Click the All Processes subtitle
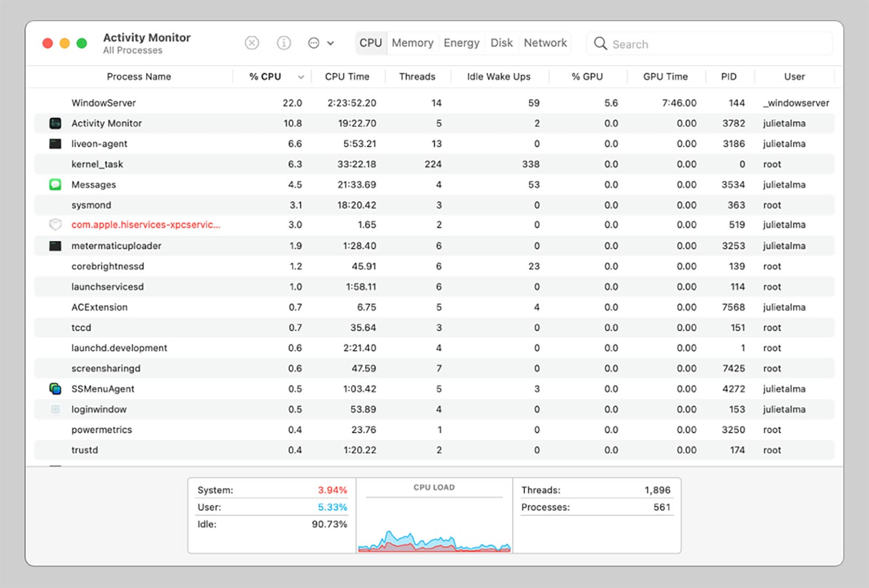 coord(133,50)
